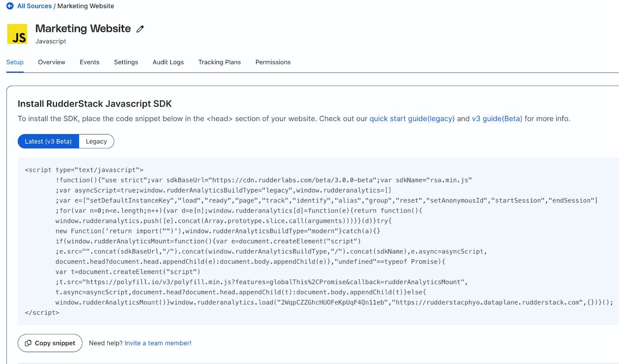Select the Latest (v3 Beta) snippet option
This screenshot has width=619, height=364.
pyautogui.click(x=48, y=141)
